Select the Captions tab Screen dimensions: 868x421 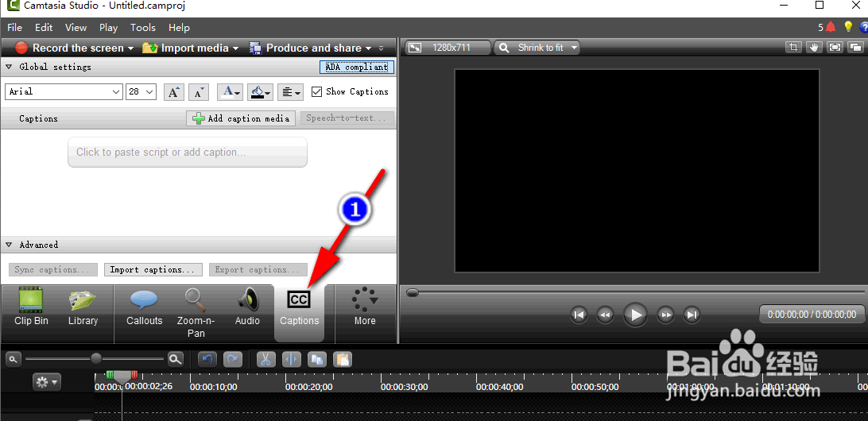300,312
